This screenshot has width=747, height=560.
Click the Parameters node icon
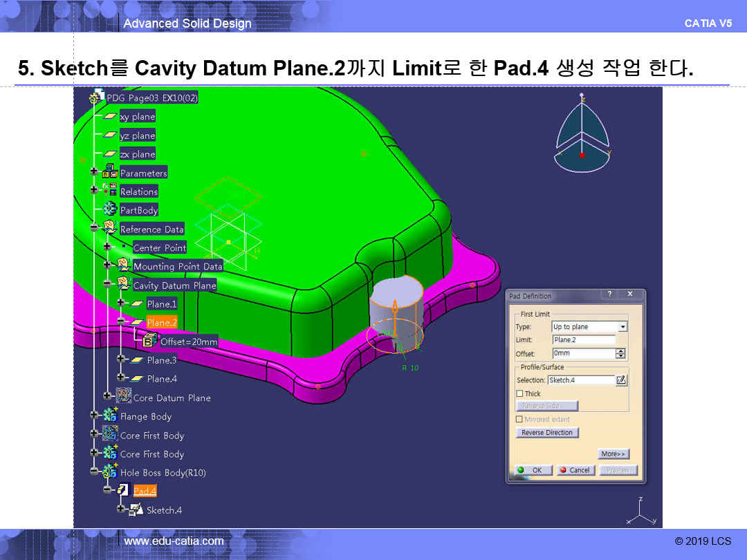click(x=110, y=172)
